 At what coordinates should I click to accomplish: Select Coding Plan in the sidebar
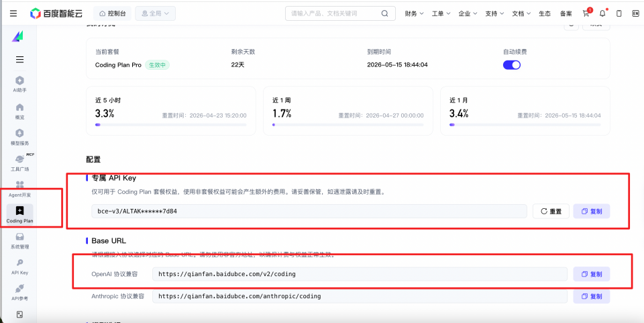point(19,214)
